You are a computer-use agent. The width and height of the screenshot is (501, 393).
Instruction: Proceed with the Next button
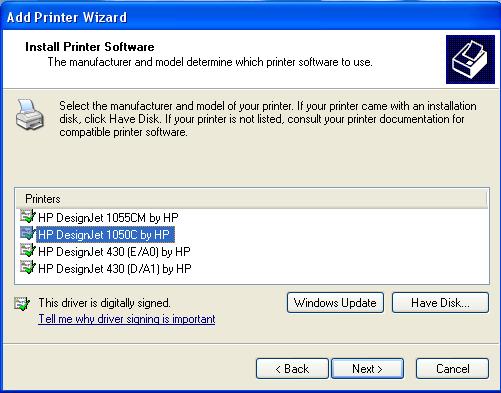[367, 369]
